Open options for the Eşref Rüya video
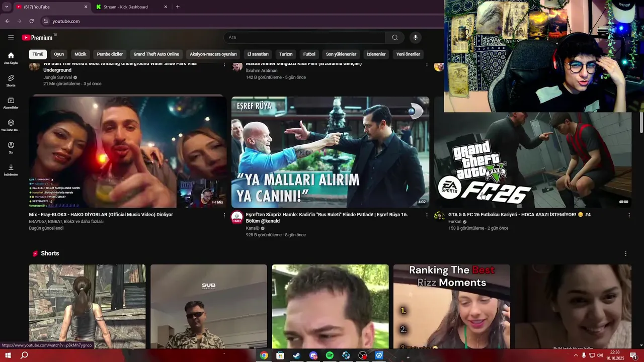Screen dimensions: 644x362 pos(427,215)
